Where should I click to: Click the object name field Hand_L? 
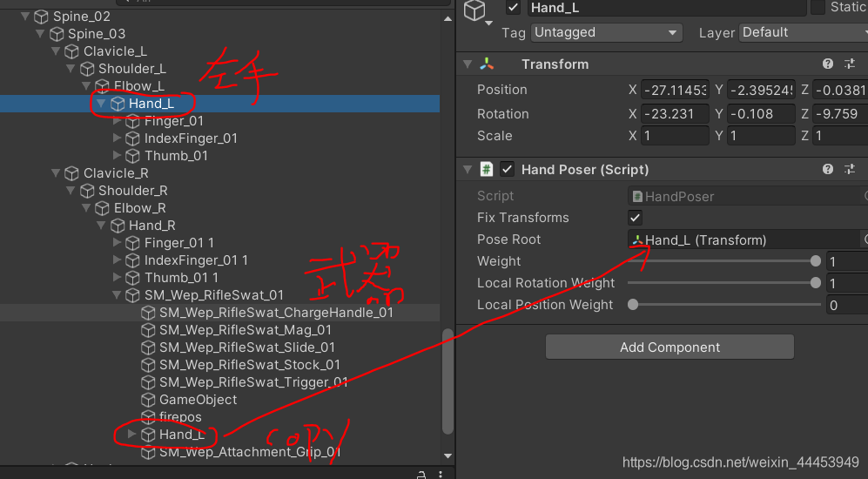coord(666,8)
